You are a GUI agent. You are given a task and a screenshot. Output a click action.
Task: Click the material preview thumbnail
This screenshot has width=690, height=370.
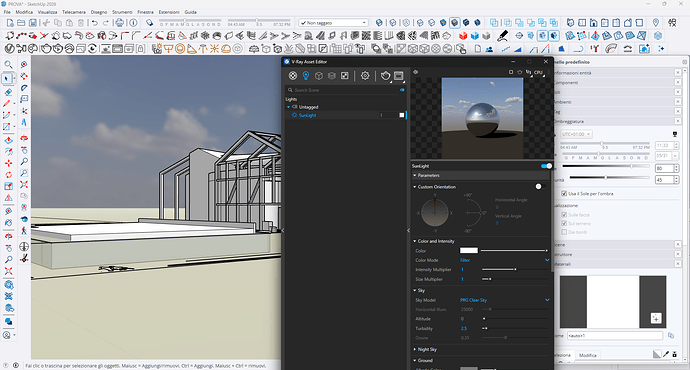pyautogui.click(x=613, y=302)
